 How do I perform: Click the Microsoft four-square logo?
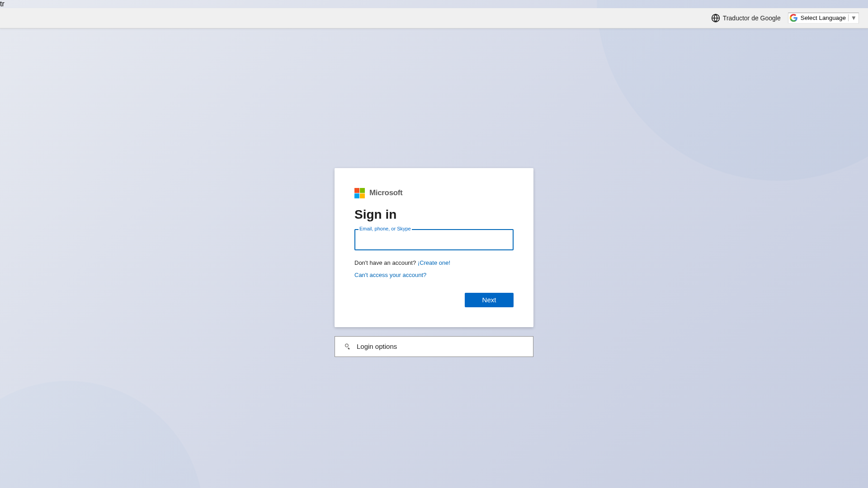[x=359, y=193]
